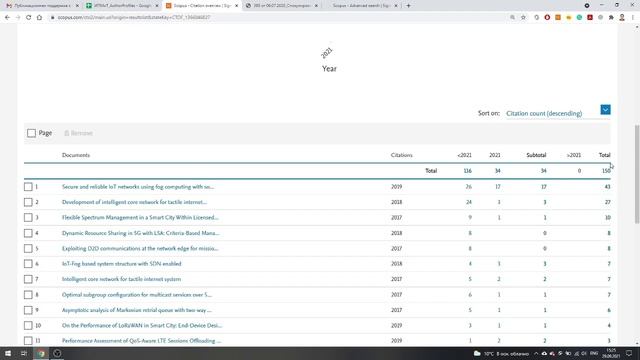Click the grand total value 150
The image size is (640, 360).
(606, 171)
